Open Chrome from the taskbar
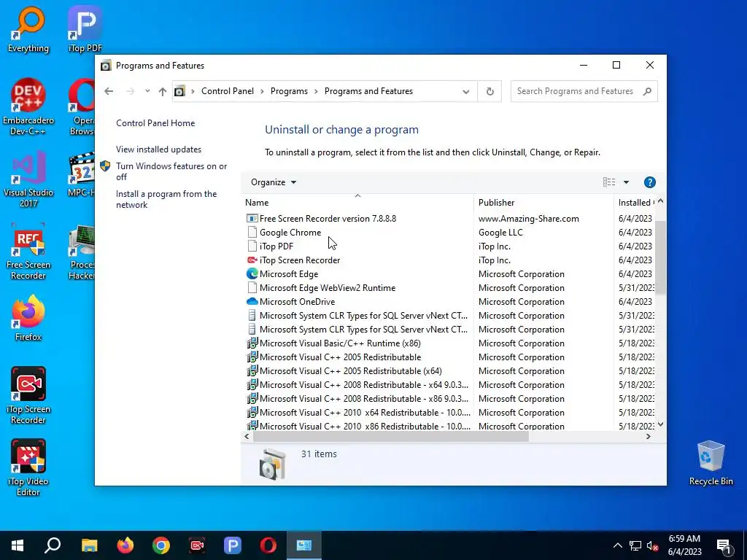This screenshot has height=560, width=747. (161, 545)
